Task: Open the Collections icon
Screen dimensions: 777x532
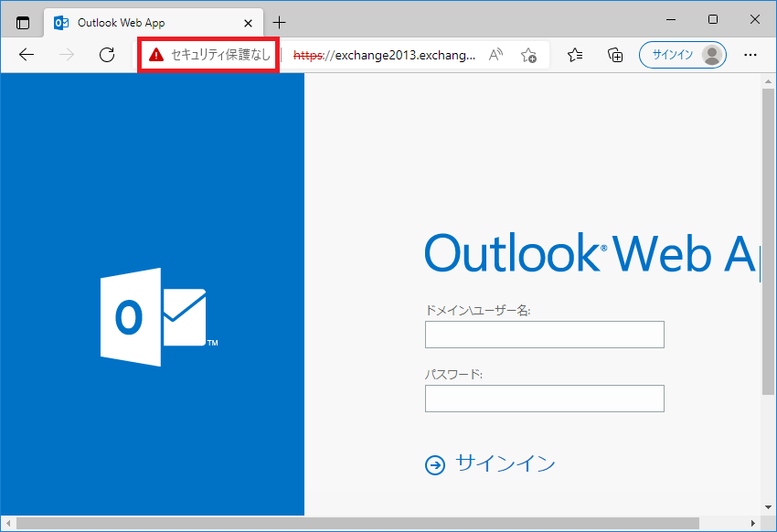Action: click(615, 55)
